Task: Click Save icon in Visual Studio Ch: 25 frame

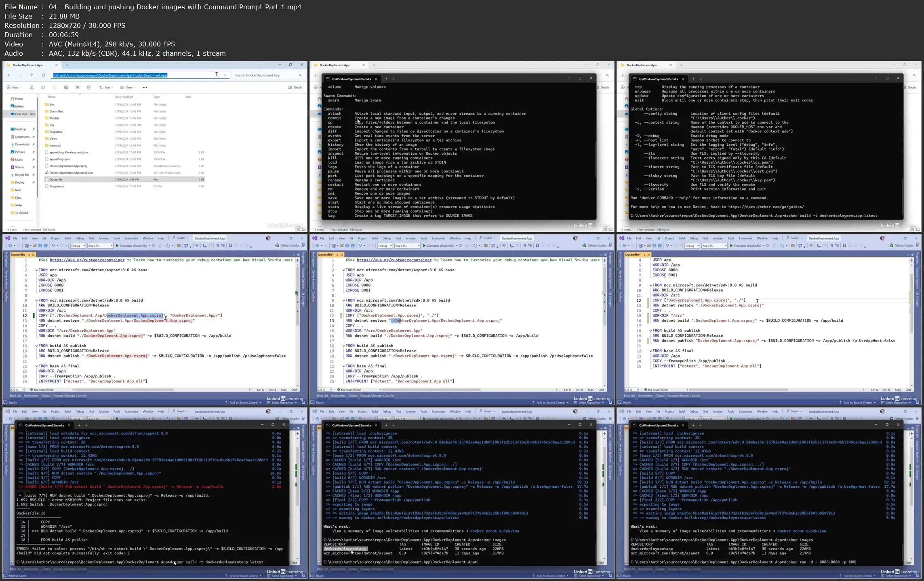Action: pyautogui.click(x=347, y=245)
